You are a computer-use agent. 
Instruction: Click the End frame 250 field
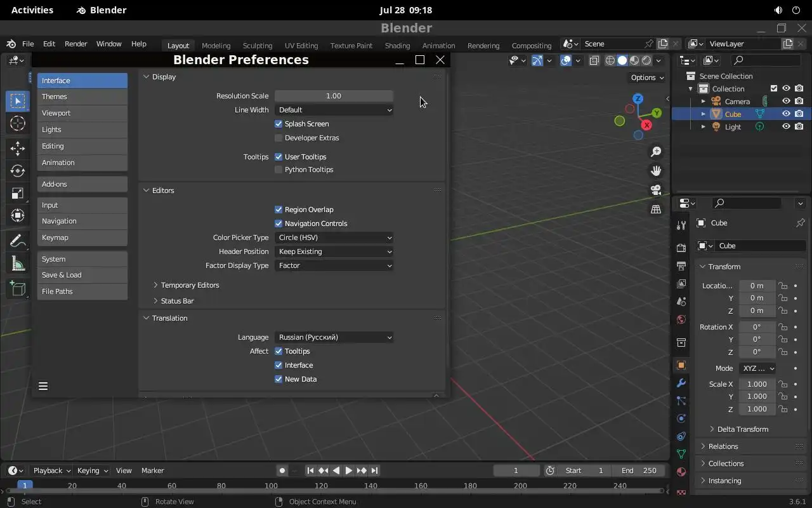coord(639,471)
